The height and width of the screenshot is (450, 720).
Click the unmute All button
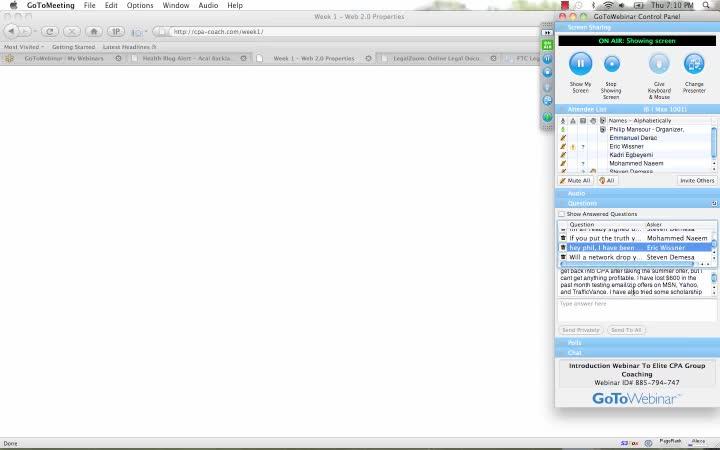[x=607, y=180]
